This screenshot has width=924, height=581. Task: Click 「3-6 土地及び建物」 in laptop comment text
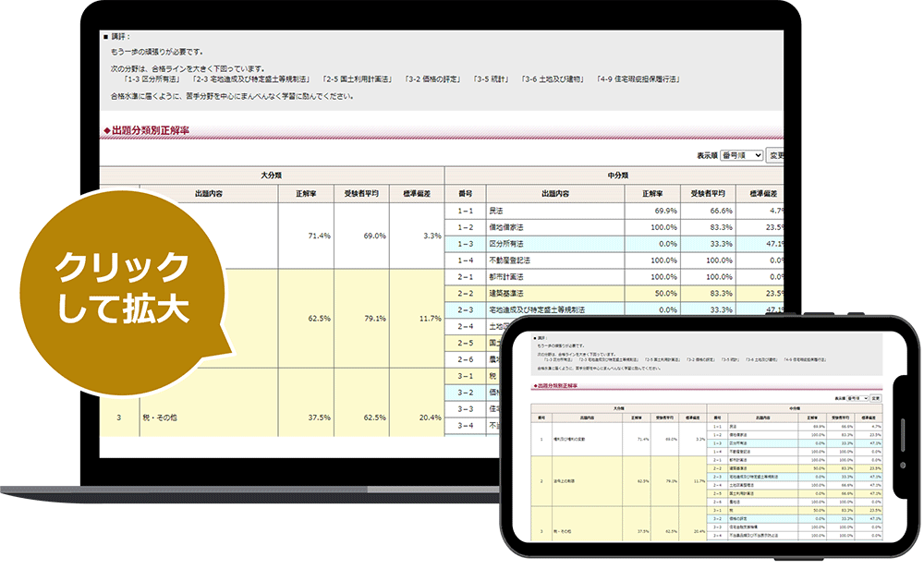pyautogui.click(x=553, y=79)
